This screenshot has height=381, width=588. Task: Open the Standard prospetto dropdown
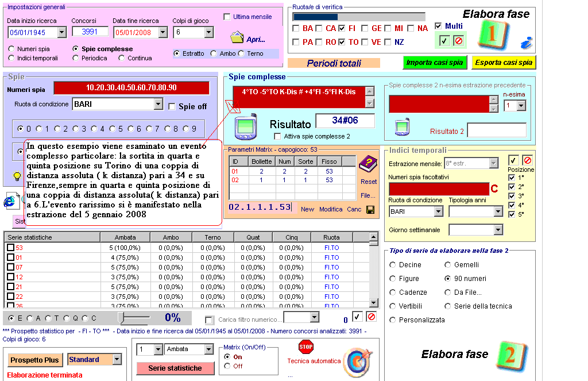coord(117,360)
